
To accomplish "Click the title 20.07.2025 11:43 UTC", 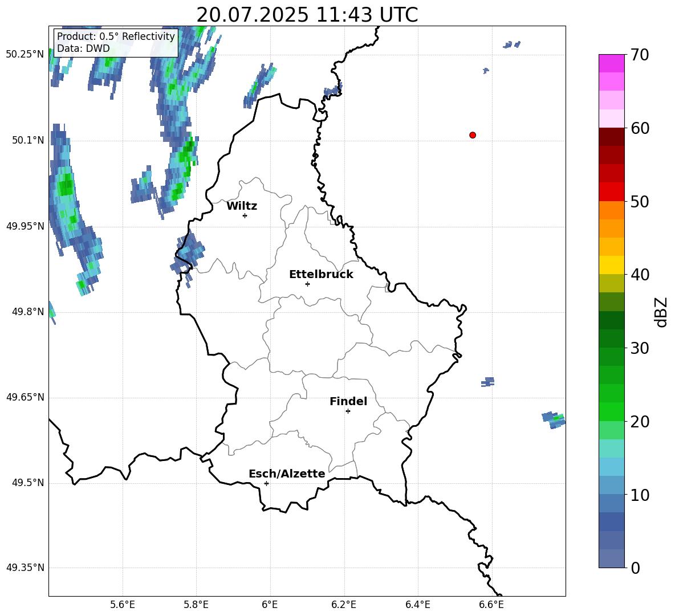I will (307, 15).
